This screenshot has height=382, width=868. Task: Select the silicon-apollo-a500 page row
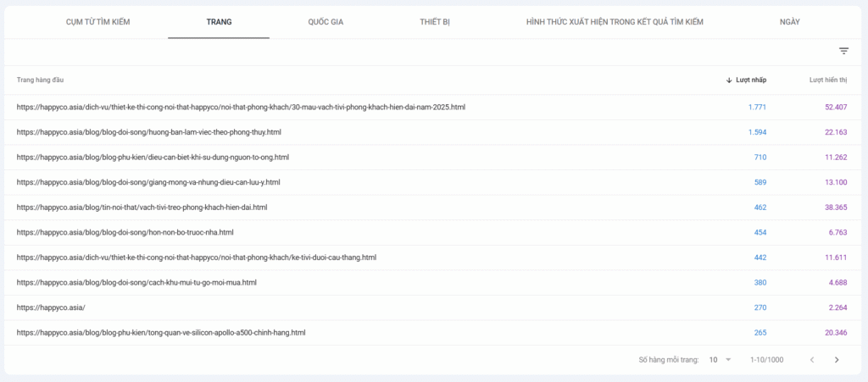161,333
